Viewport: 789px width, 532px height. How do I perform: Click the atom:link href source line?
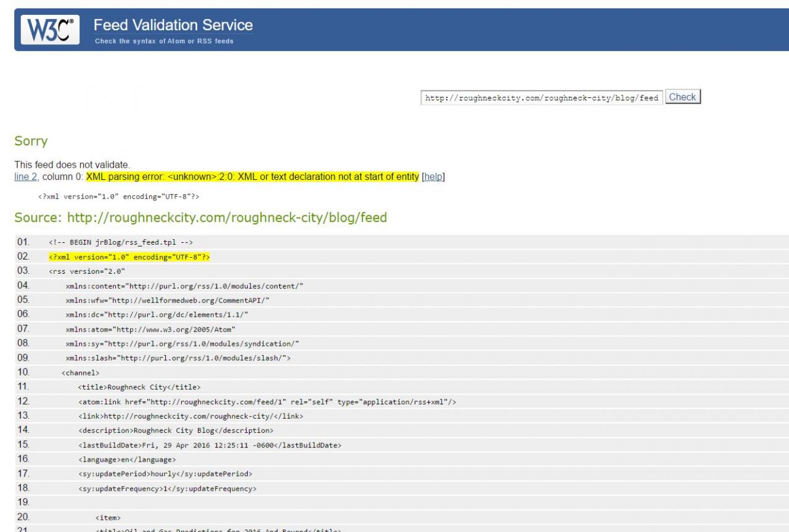click(267, 402)
